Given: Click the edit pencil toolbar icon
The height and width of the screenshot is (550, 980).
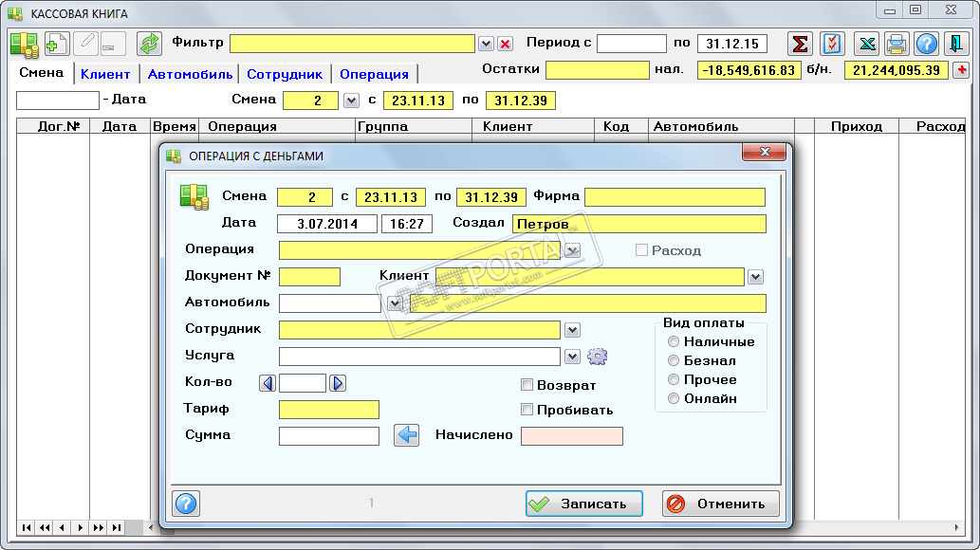Looking at the screenshot, I should tap(85, 45).
